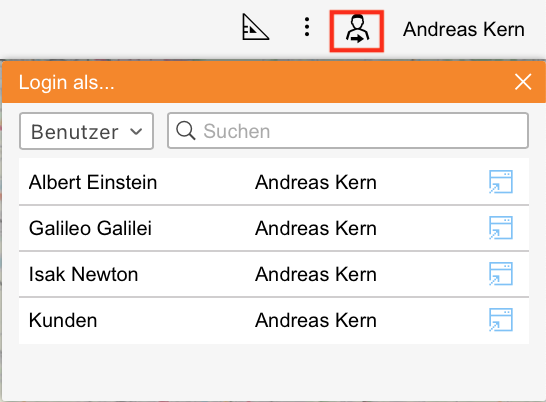Open a new window as Kunden
Image resolution: width=546 pixels, height=402 pixels.
click(x=501, y=320)
